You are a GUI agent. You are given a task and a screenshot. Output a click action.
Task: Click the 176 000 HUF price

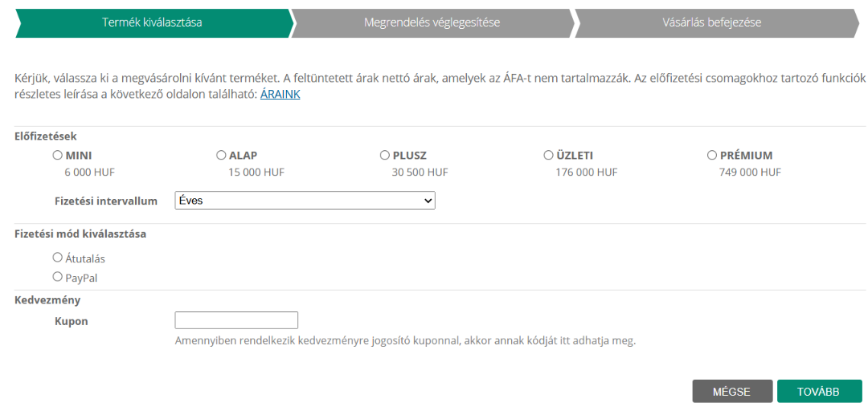pyautogui.click(x=586, y=173)
